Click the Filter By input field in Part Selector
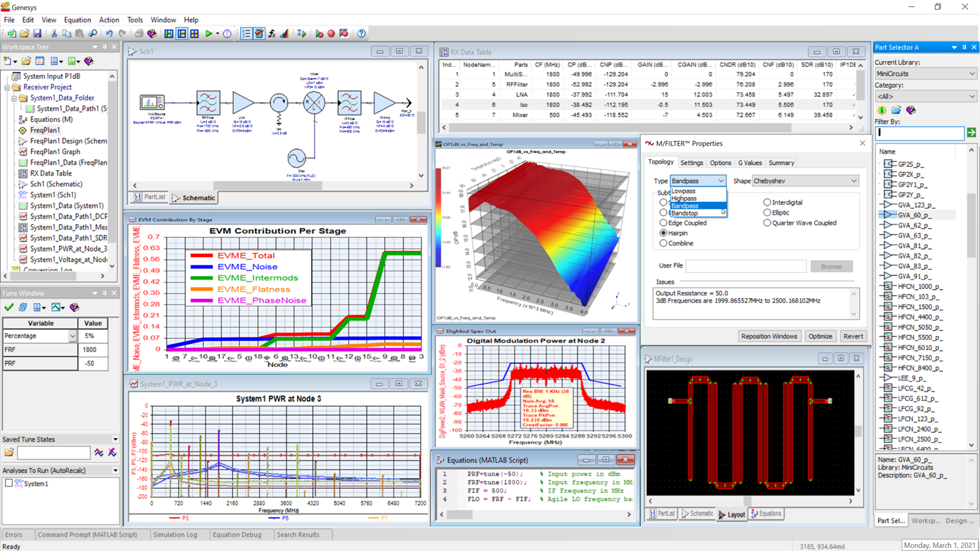The height and width of the screenshot is (551, 980). pos(919,133)
